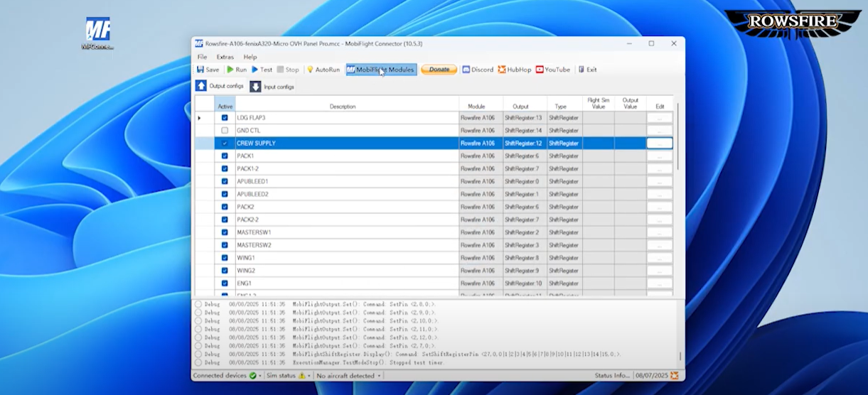Click row selector arrow for LDG FLAP3
This screenshot has height=395, width=868.
click(x=199, y=118)
